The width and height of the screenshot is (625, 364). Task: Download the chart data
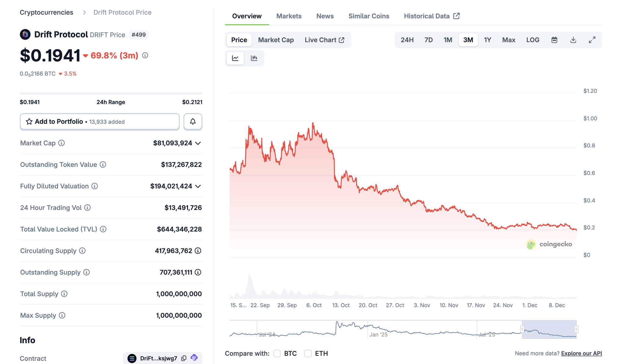pos(573,40)
